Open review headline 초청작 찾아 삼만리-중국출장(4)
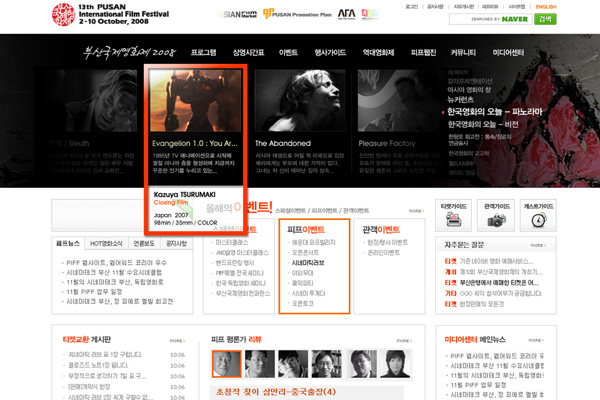 [276, 392]
